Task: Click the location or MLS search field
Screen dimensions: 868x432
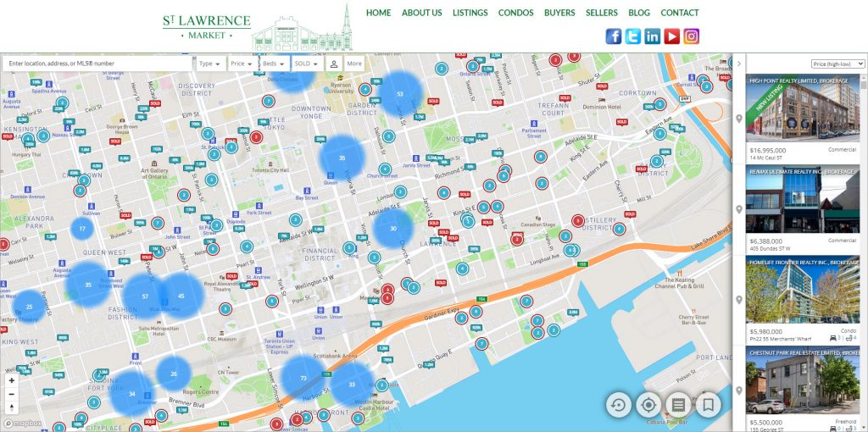Action: 97,64
